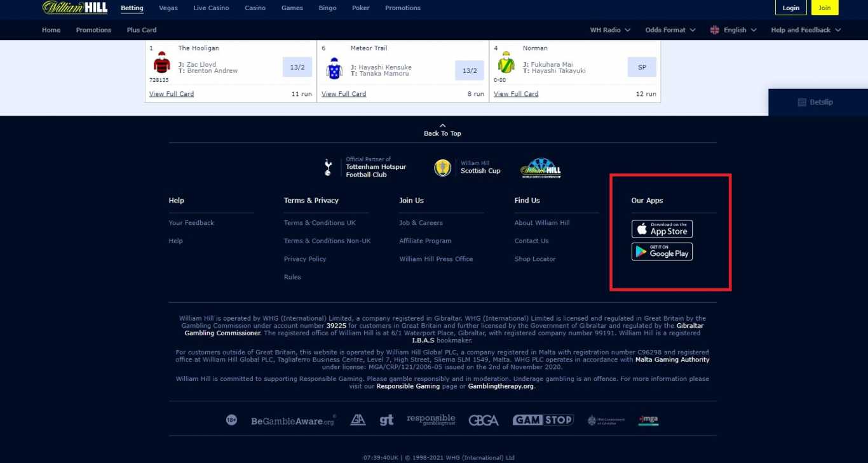The width and height of the screenshot is (868, 463).
Task: Go to the Poker tab
Action: point(361,8)
